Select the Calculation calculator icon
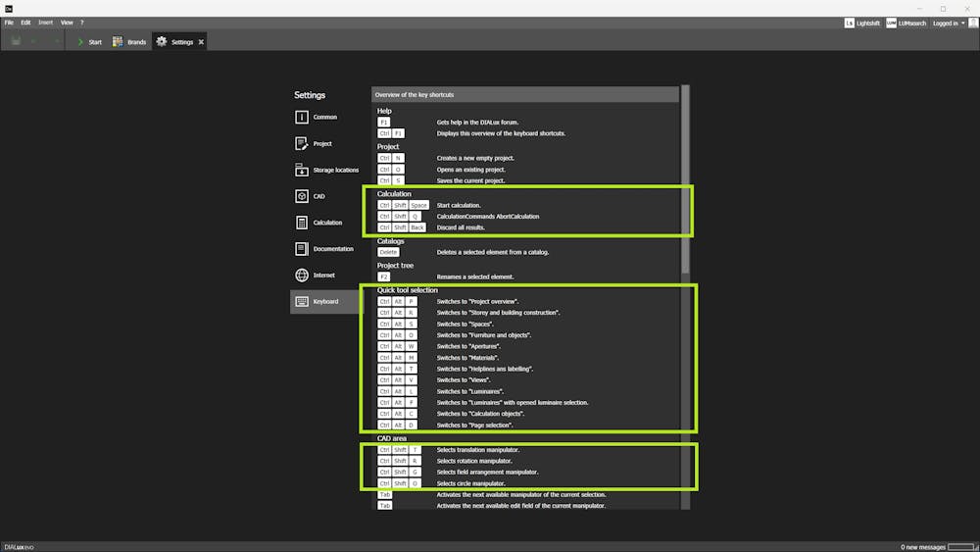The image size is (980, 552). tap(301, 222)
